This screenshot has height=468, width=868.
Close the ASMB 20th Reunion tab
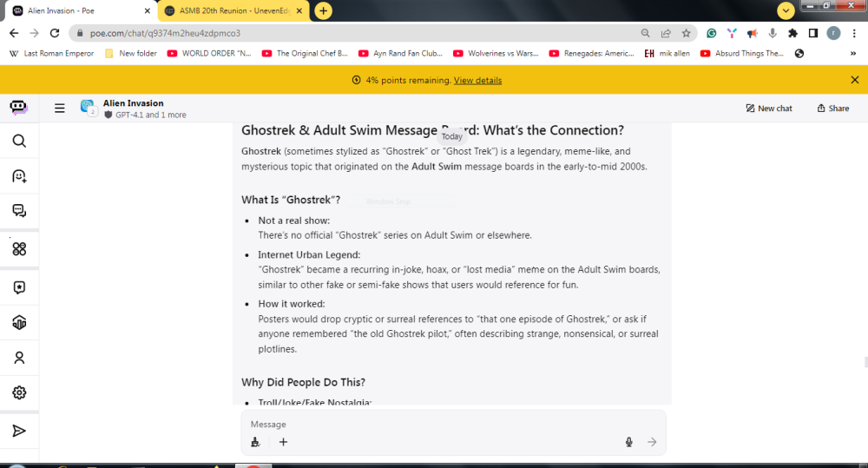click(x=299, y=11)
